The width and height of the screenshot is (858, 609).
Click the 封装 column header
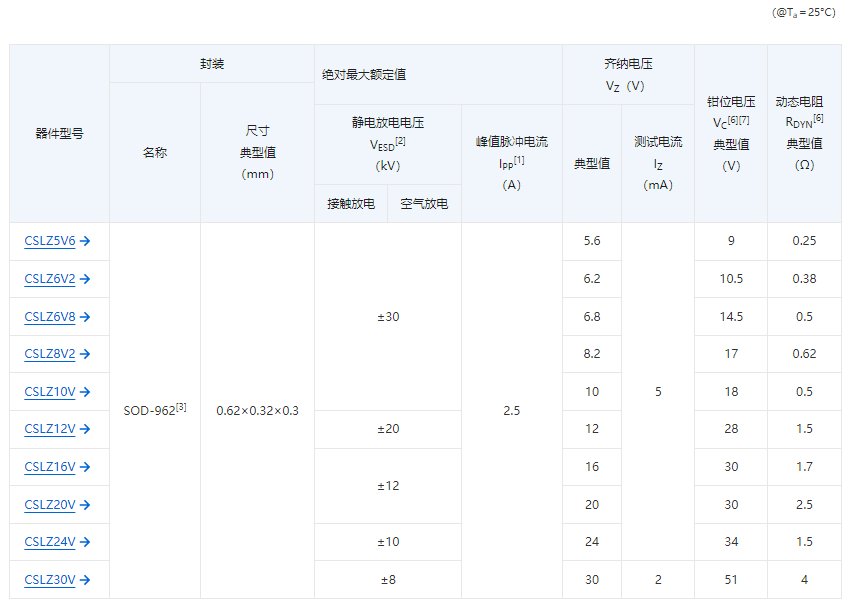tap(212, 64)
